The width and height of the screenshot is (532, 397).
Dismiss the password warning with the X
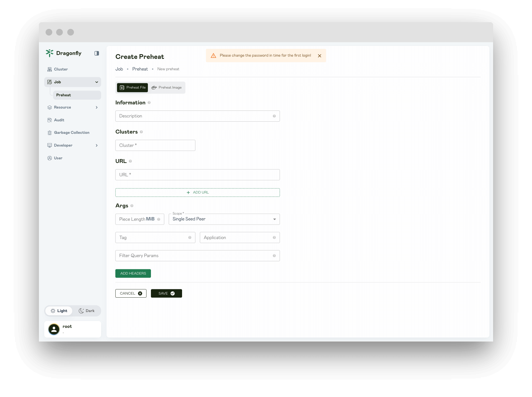tap(320, 56)
